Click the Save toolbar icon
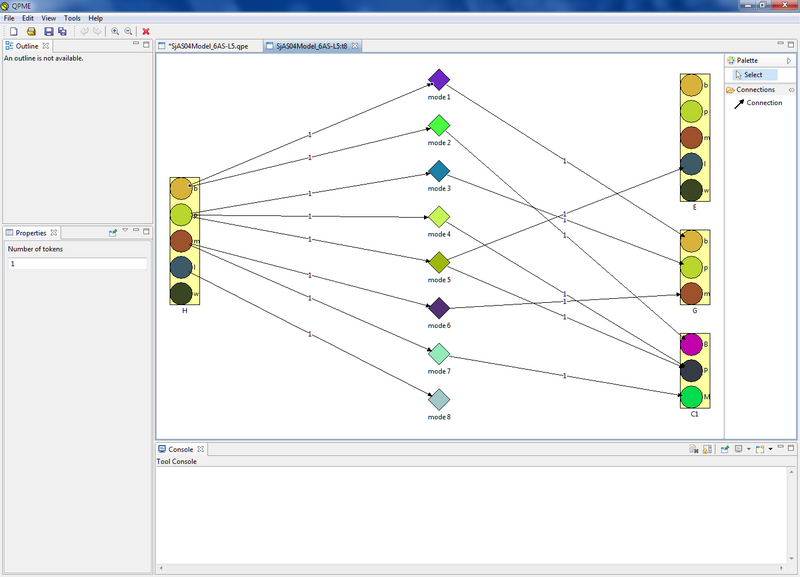 tap(47, 32)
